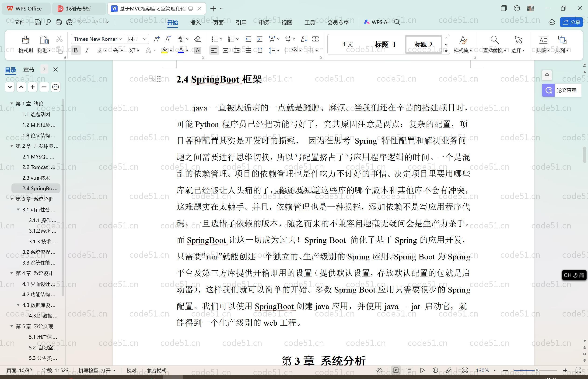Click the play slideshow icon in status bar
The width and height of the screenshot is (588, 379).
[423, 370]
